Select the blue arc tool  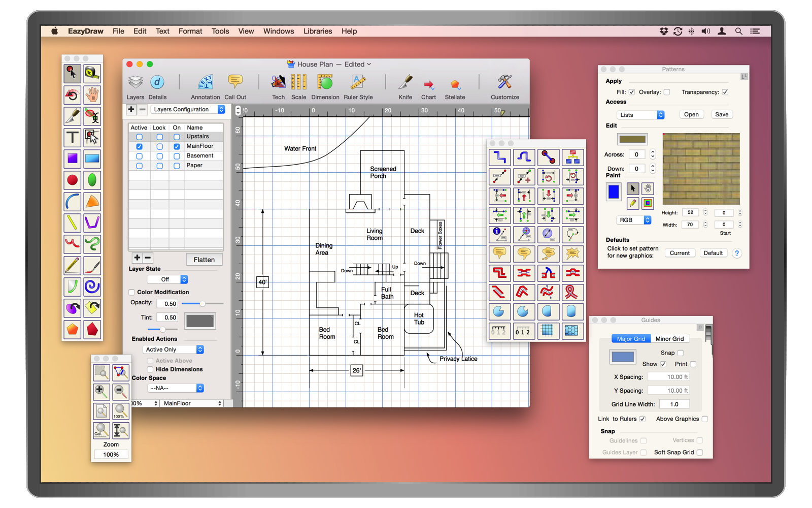click(72, 201)
